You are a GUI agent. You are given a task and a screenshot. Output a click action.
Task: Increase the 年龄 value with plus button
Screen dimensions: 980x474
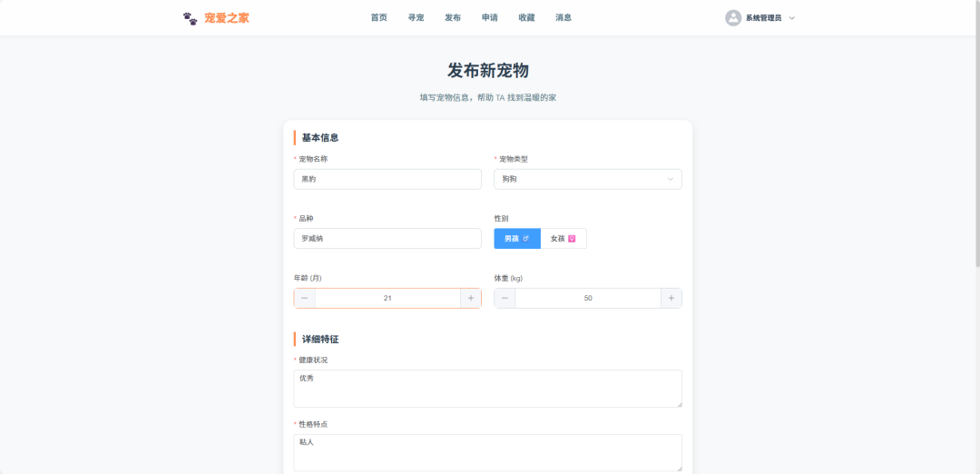[471, 298]
